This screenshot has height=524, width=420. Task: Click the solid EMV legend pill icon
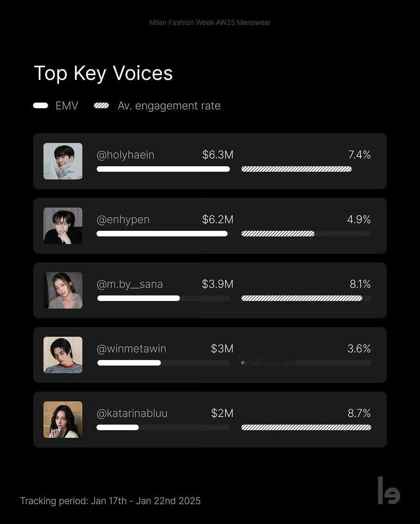click(41, 106)
